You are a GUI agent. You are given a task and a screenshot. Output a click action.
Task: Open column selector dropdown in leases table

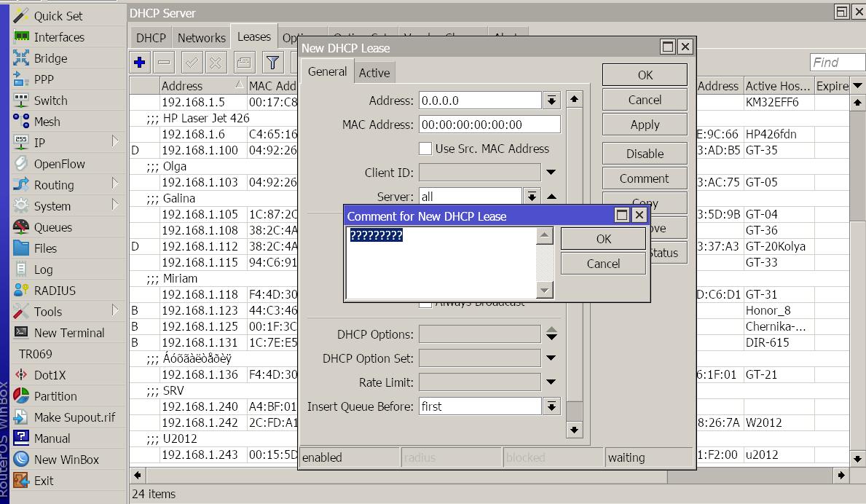point(857,85)
